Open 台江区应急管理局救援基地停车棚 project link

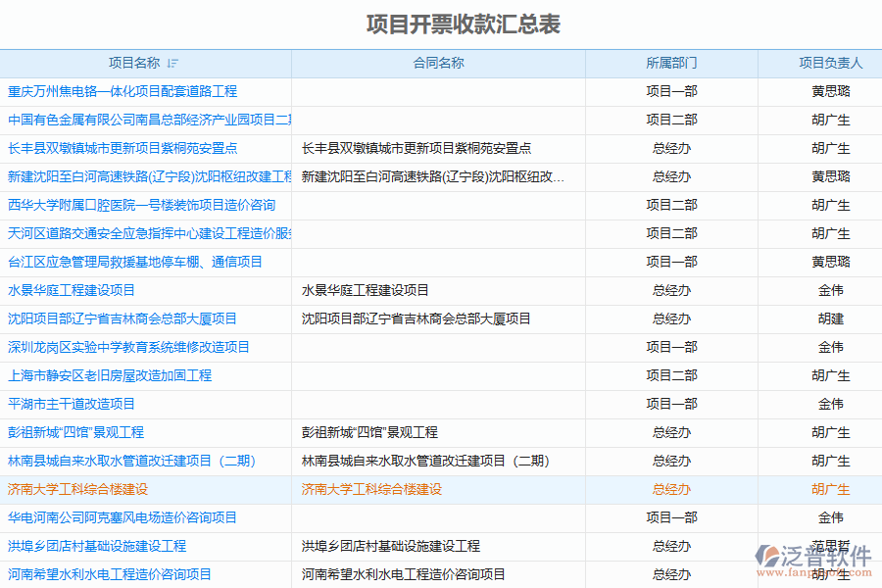(x=135, y=262)
